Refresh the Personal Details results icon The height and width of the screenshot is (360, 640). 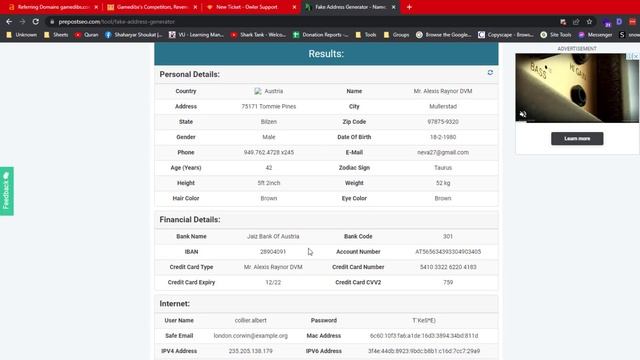click(x=490, y=73)
